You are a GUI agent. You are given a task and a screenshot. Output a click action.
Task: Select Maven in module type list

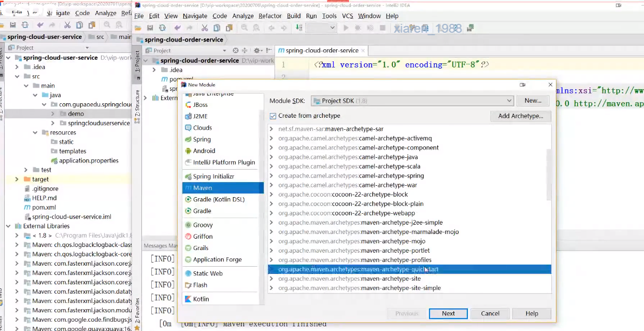223,188
